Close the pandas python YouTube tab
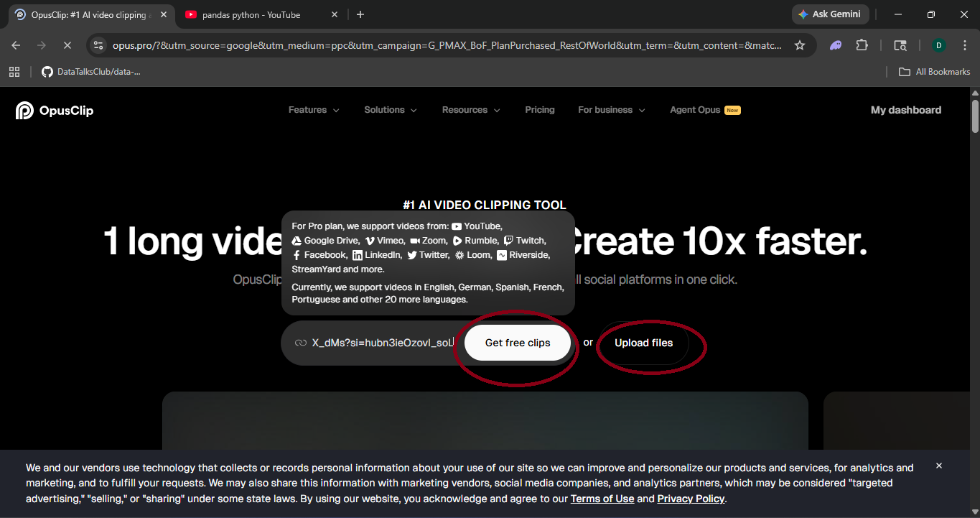This screenshot has width=980, height=518. (335, 14)
